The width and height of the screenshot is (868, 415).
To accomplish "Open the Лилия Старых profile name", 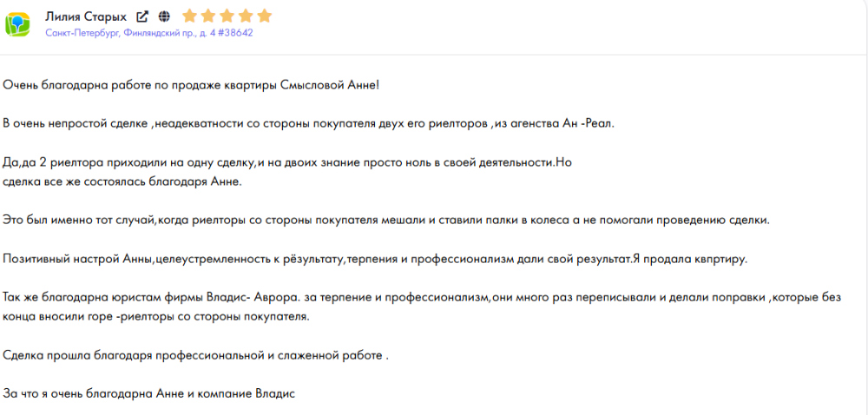I will coord(86,16).
